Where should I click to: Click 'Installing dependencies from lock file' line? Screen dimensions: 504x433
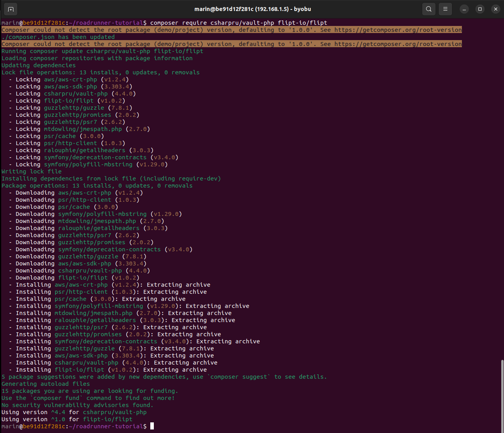[111, 179]
